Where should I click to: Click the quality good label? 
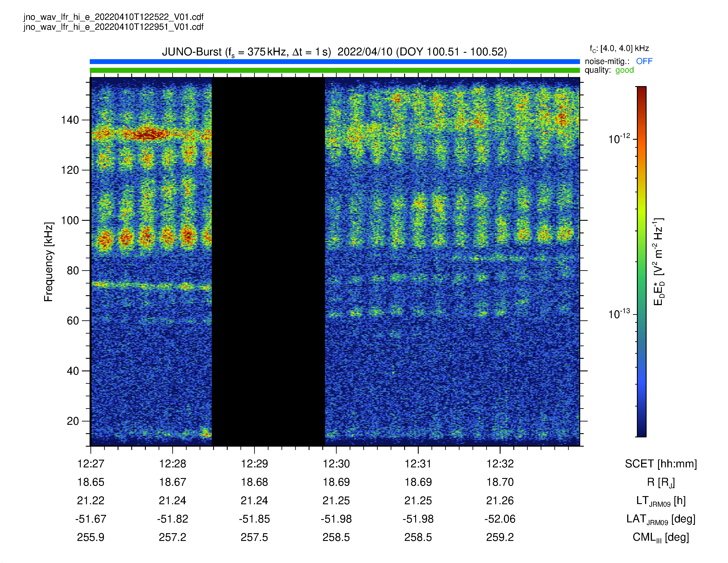(x=609, y=70)
